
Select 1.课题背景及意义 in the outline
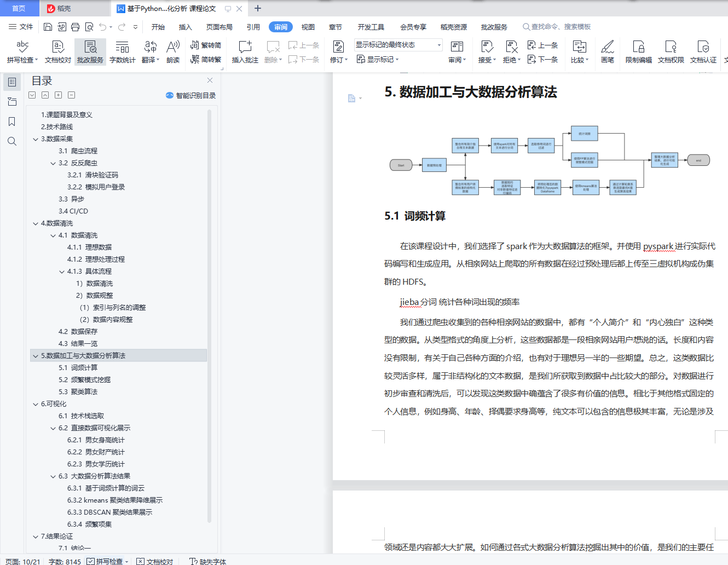pyautogui.click(x=67, y=115)
